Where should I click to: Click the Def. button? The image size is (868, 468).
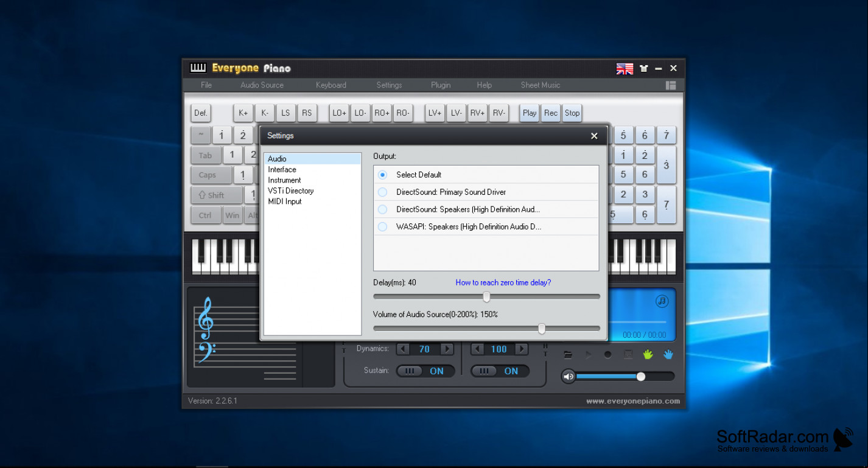click(201, 113)
